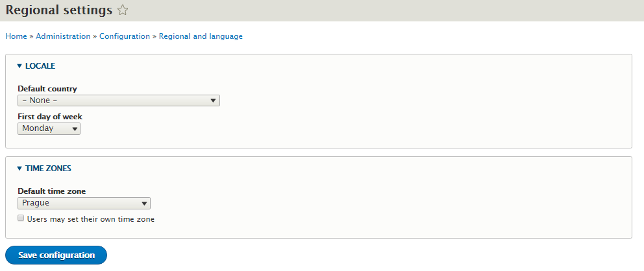The height and width of the screenshot is (271, 644).
Task: Click the 'Users may set their own time zone' label
Action: [x=91, y=219]
